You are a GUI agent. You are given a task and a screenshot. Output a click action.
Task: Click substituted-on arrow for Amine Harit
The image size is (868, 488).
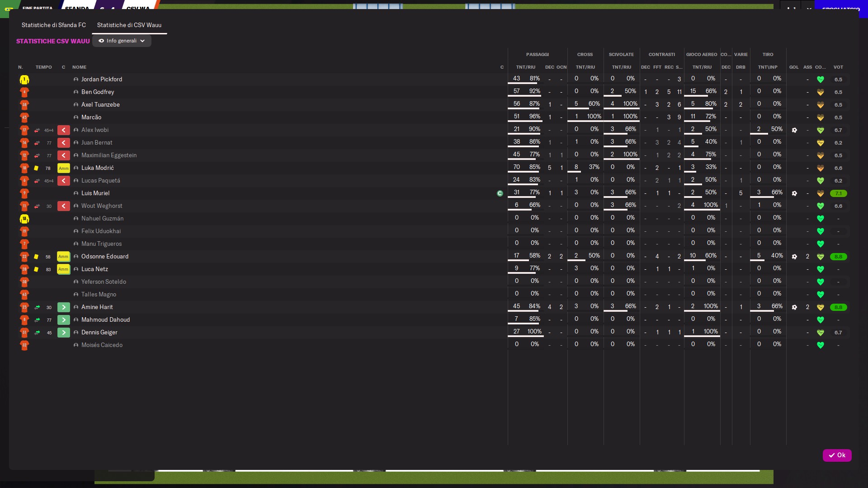point(64,307)
